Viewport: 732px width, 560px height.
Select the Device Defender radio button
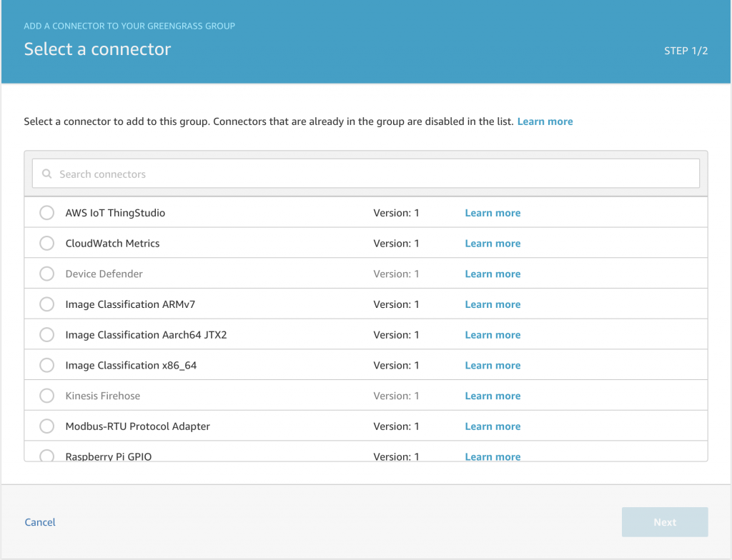point(46,274)
